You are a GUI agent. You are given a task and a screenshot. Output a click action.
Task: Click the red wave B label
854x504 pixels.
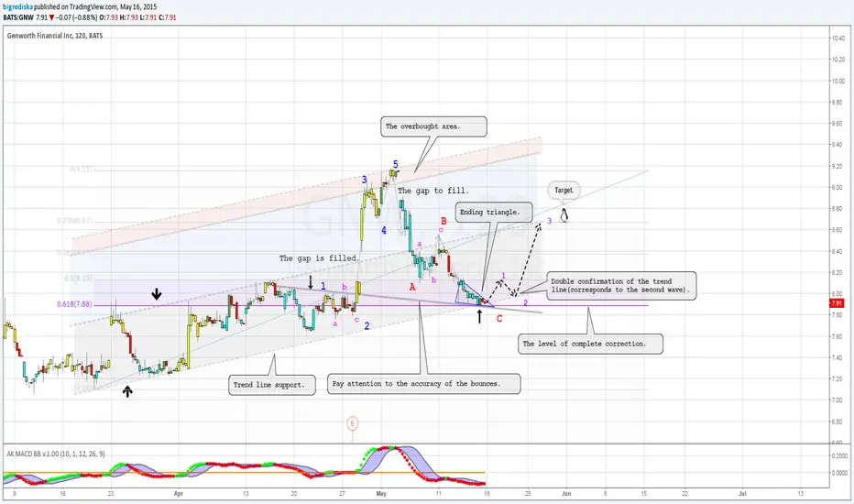pos(443,221)
